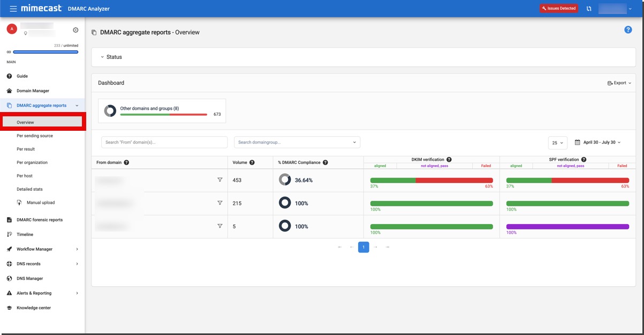Click the Manual upload icon

click(19, 203)
